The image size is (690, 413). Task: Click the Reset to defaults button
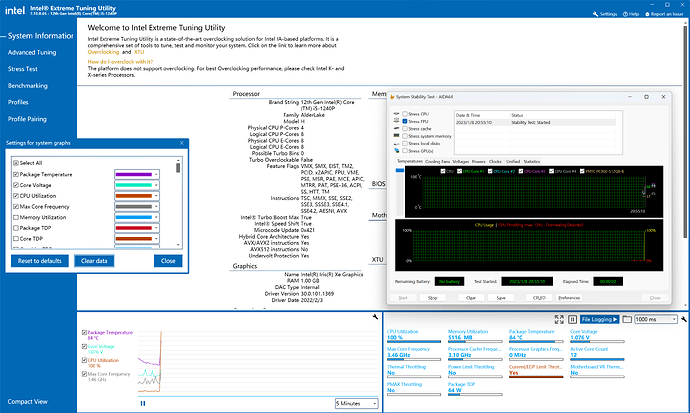pos(41,260)
